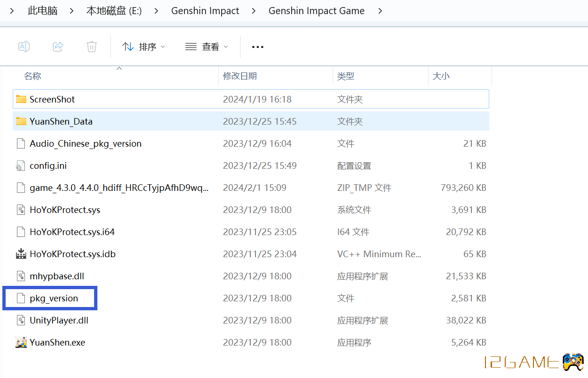
Task: Select the config.ini file name
Action: [48, 165]
